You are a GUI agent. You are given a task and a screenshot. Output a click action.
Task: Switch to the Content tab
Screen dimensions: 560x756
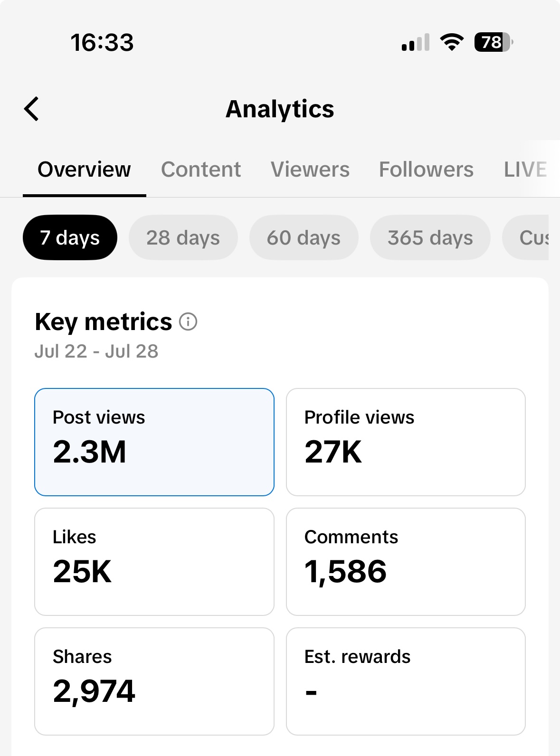(201, 170)
